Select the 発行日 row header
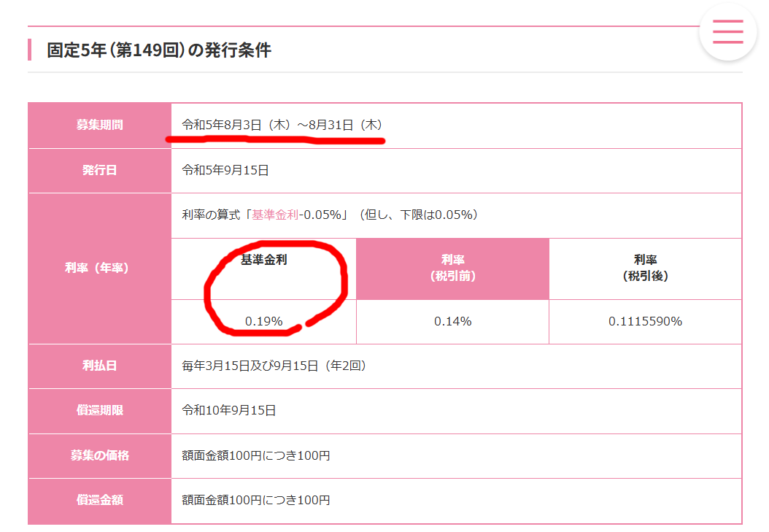Image resolution: width=769 pixels, height=532 pixels. (99, 171)
